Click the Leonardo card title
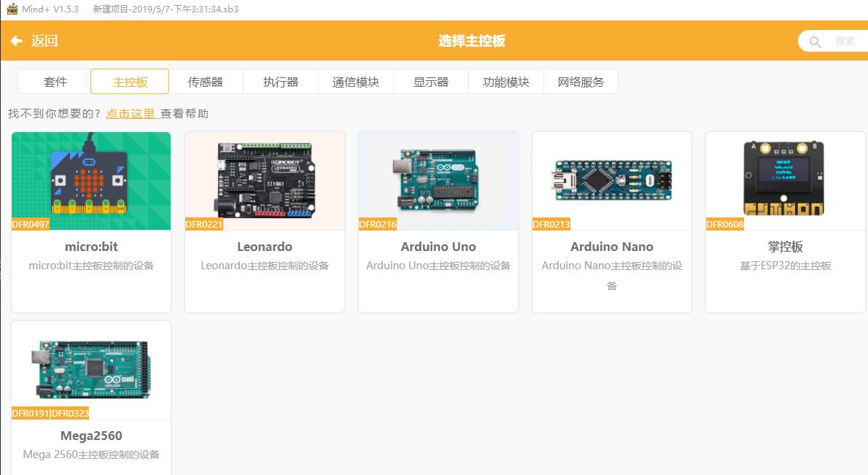 click(265, 247)
